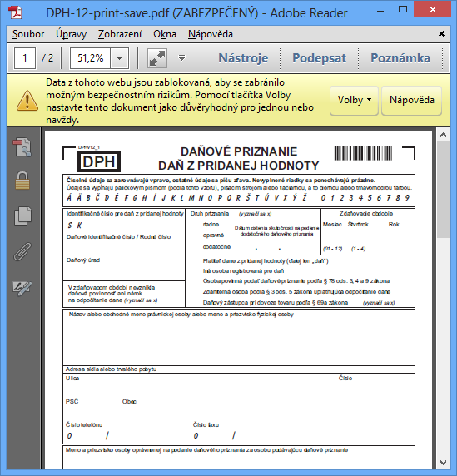Open the signatures panel icon in sidebar
Screen dimensions: 457x476
(22, 289)
